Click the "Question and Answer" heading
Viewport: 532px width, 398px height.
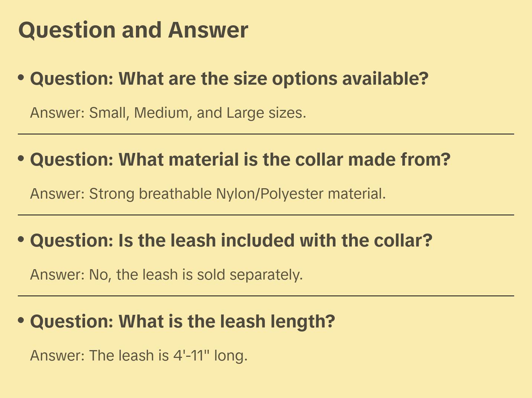point(133,30)
